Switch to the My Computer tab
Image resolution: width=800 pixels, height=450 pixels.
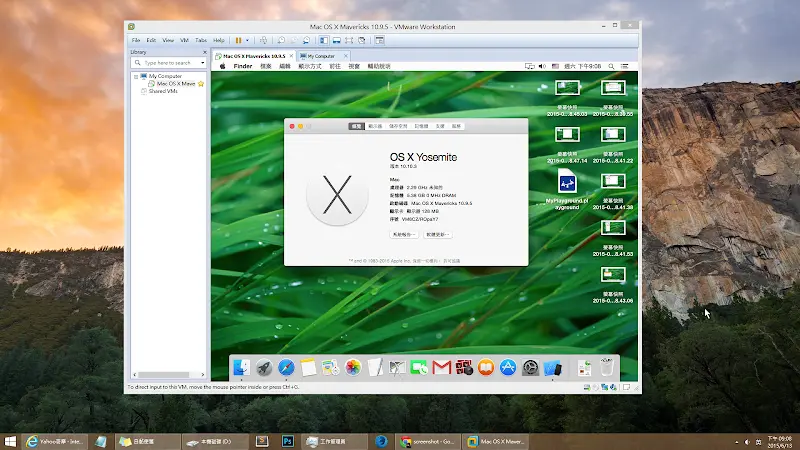[322, 56]
